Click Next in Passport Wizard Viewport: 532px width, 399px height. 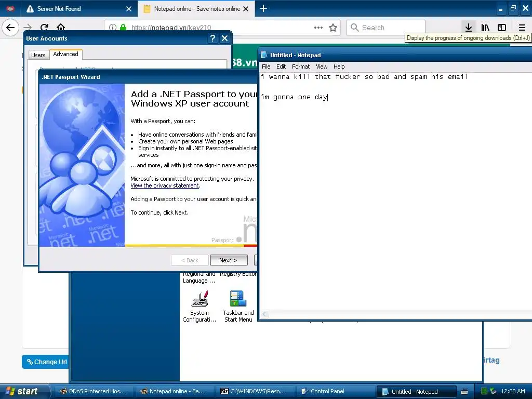(229, 260)
